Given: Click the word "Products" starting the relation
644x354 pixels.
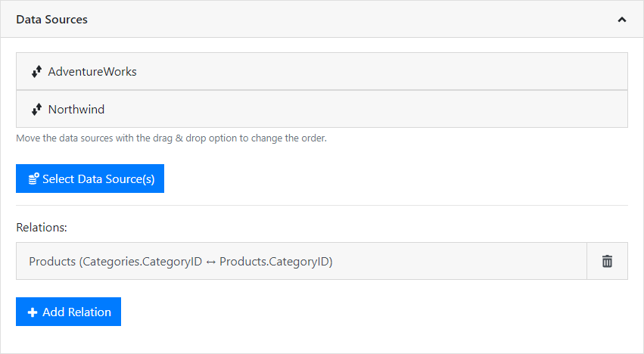Looking at the screenshot, I should point(53,262).
